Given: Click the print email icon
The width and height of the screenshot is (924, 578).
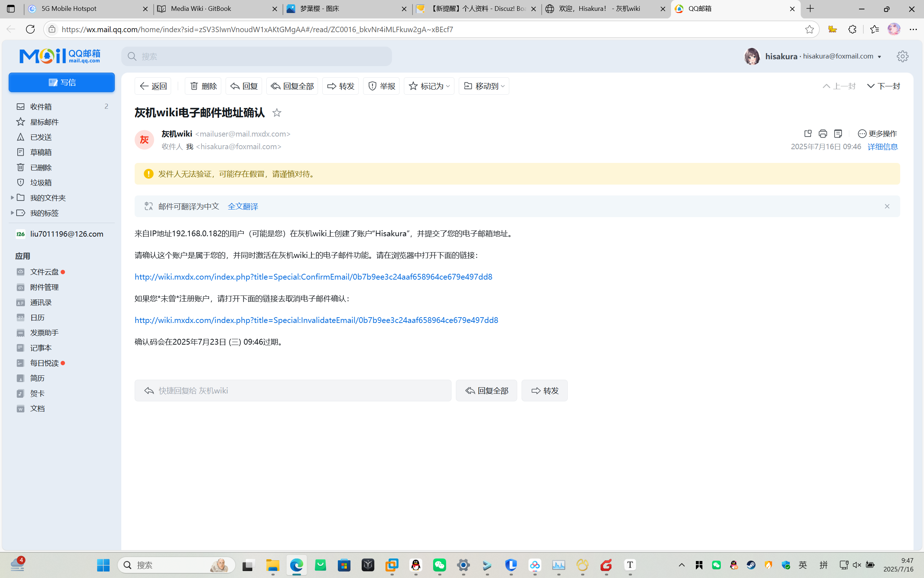Looking at the screenshot, I should (x=823, y=133).
